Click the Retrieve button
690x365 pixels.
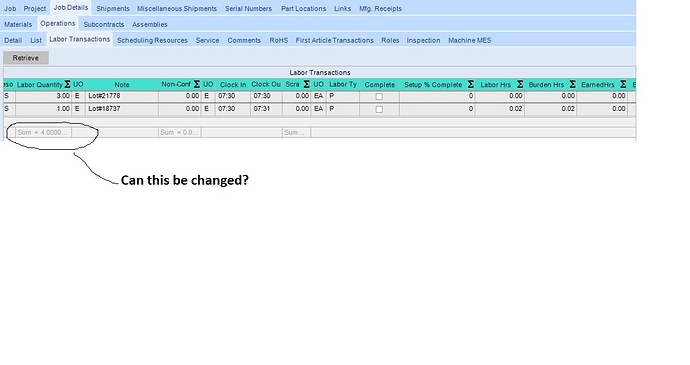tap(26, 58)
